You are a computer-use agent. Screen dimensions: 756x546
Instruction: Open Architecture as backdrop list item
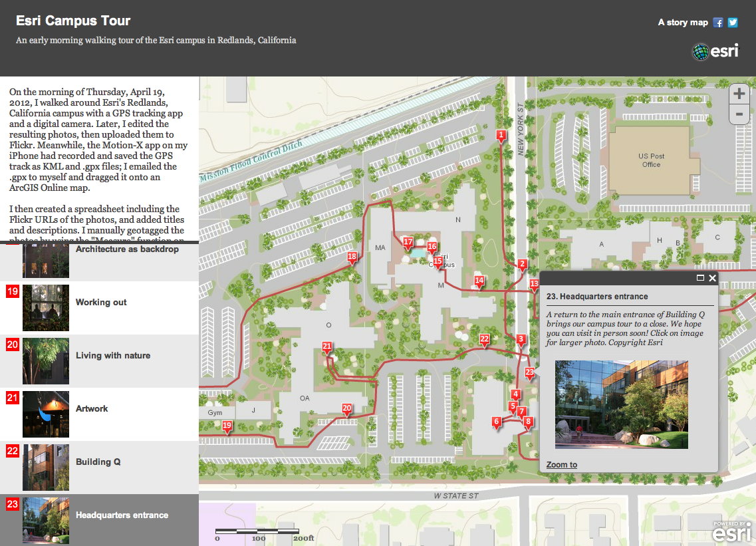pyautogui.click(x=99, y=262)
